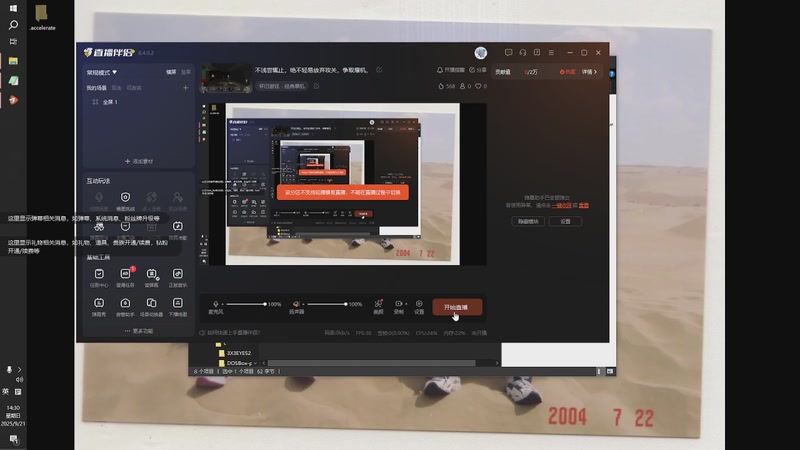800x450 pixels.
Task: Click the 隐藏模块 button in the right panel
Action: (528, 221)
